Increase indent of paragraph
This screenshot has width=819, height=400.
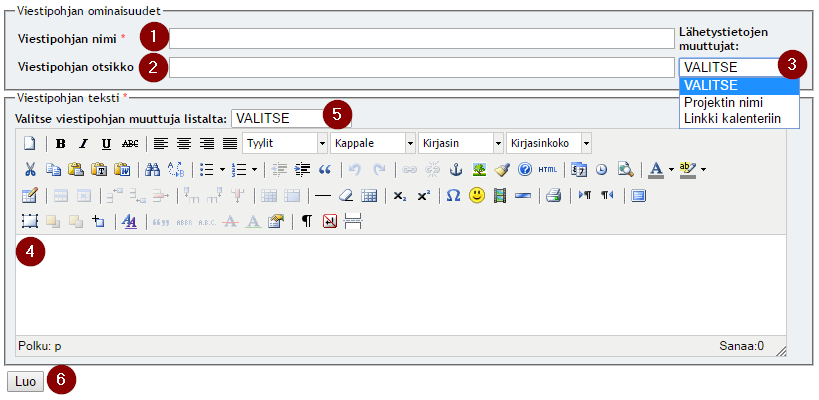click(302, 169)
